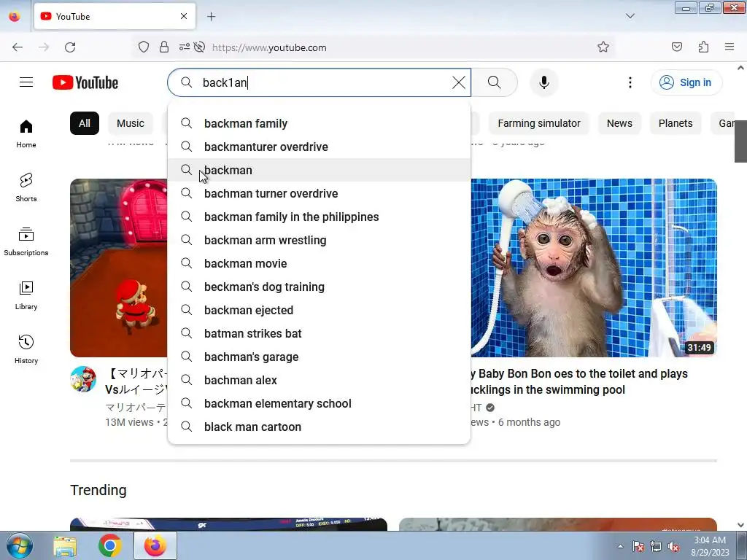Reload the page in Firefox
The height and width of the screenshot is (560, 747).
click(70, 47)
